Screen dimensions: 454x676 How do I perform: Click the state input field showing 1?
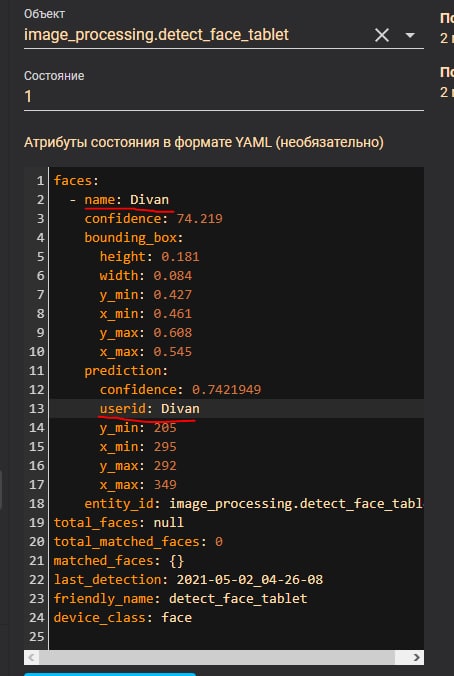224,96
